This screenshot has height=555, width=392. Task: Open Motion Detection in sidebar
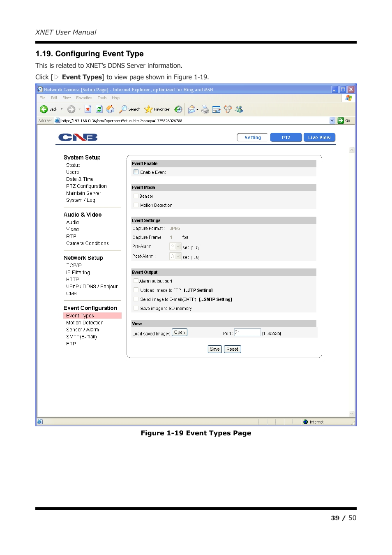[x=85, y=323]
